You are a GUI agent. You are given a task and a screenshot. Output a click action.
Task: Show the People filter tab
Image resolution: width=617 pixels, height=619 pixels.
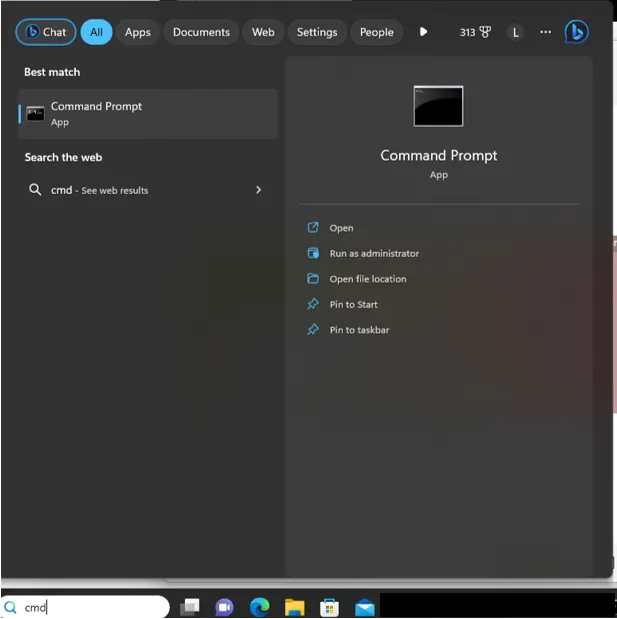point(377,32)
